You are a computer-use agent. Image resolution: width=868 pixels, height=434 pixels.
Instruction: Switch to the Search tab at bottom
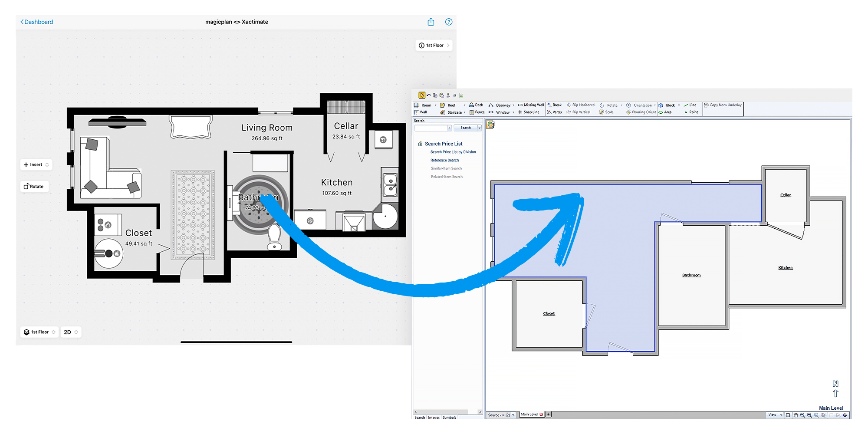click(x=420, y=418)
